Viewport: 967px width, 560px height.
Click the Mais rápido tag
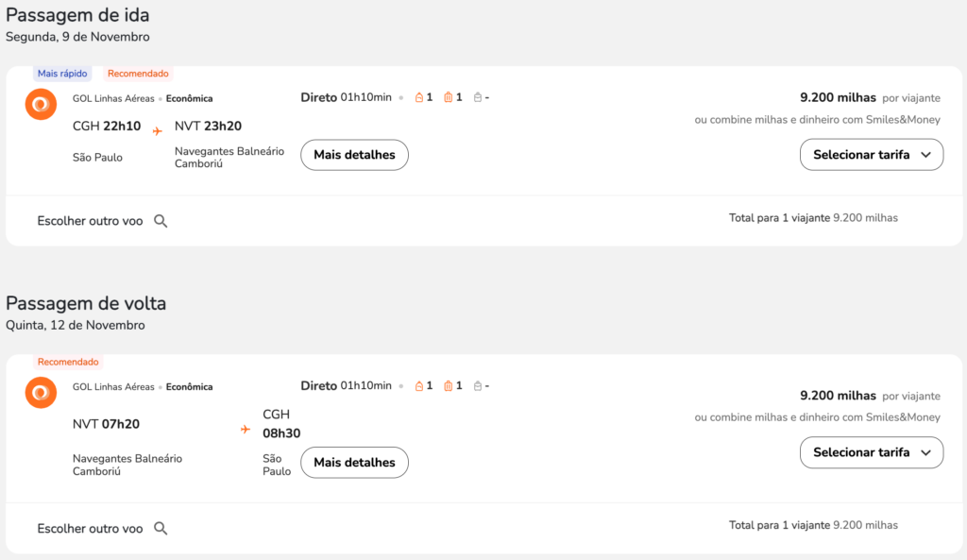[x=62, y=74]
